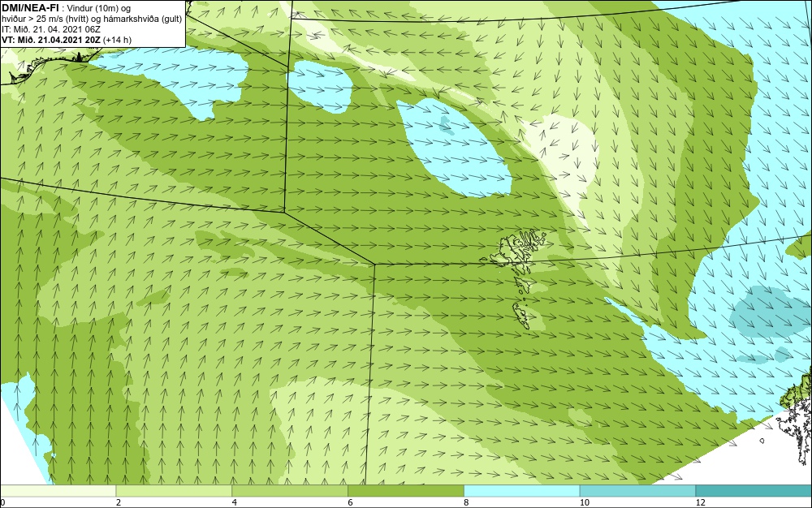Click the 'IT: Mið. 21. 04. 2021 06Z' line
812x508 pixels.
pos(50,29)
